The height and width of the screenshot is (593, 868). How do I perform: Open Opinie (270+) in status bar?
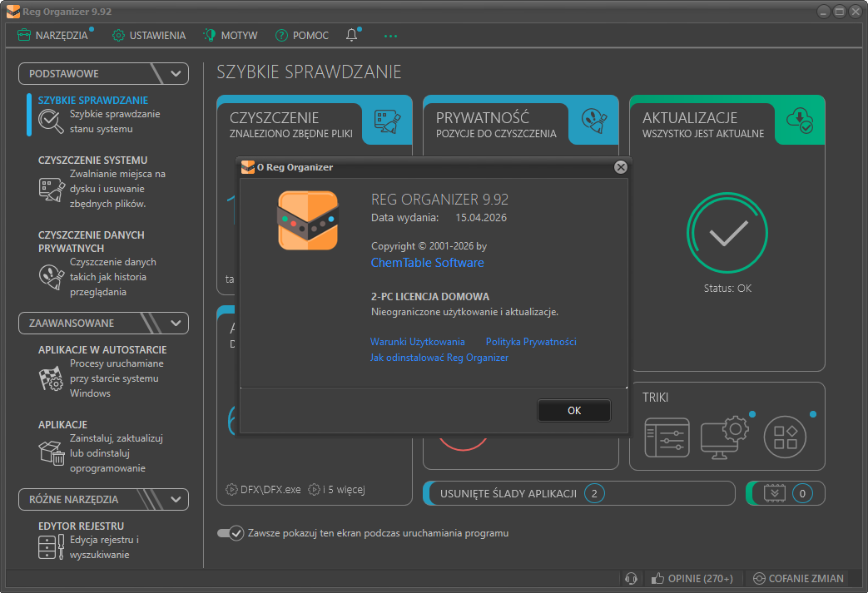[692, 579]
